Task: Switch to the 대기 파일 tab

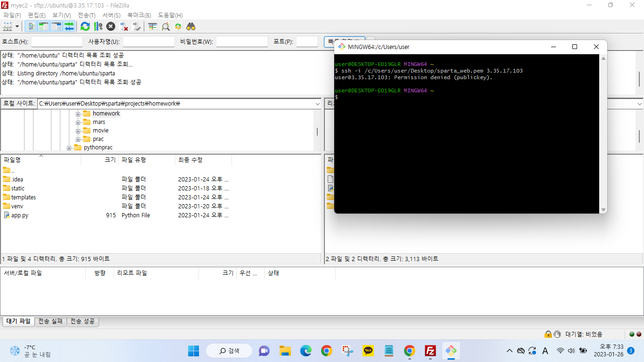Action: [18, 321]
